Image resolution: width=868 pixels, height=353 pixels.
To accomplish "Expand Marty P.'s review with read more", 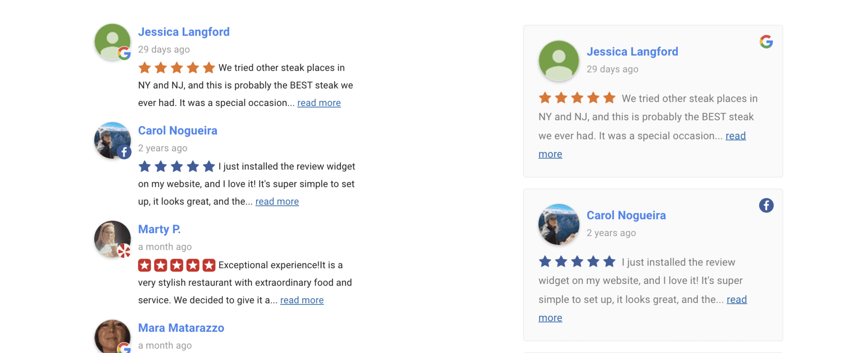I will click(x=302, y=300).
